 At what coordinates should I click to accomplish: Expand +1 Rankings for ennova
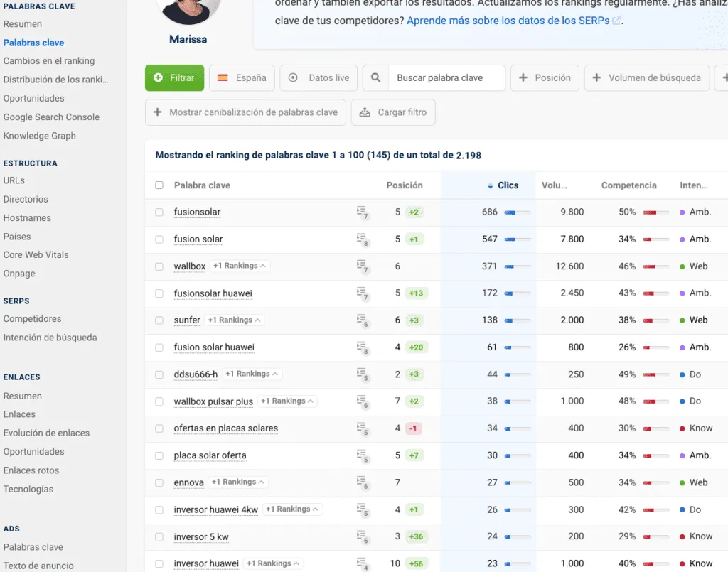tap(238, 482)
